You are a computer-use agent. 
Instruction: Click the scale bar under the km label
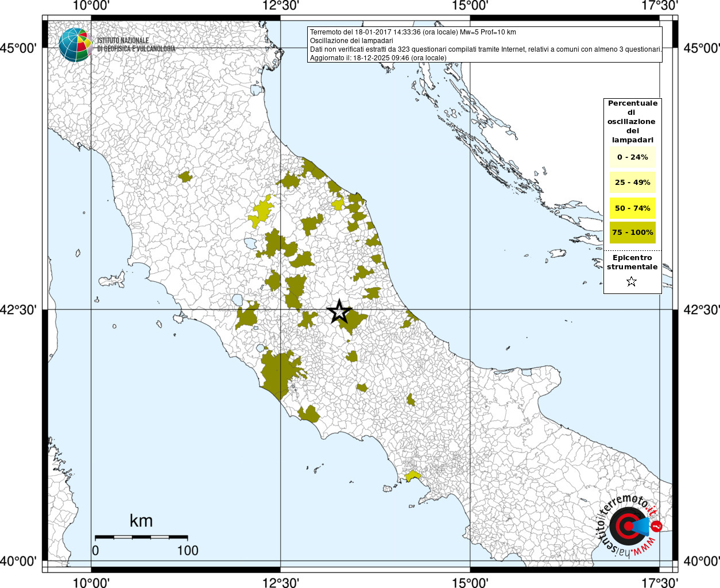141,537
